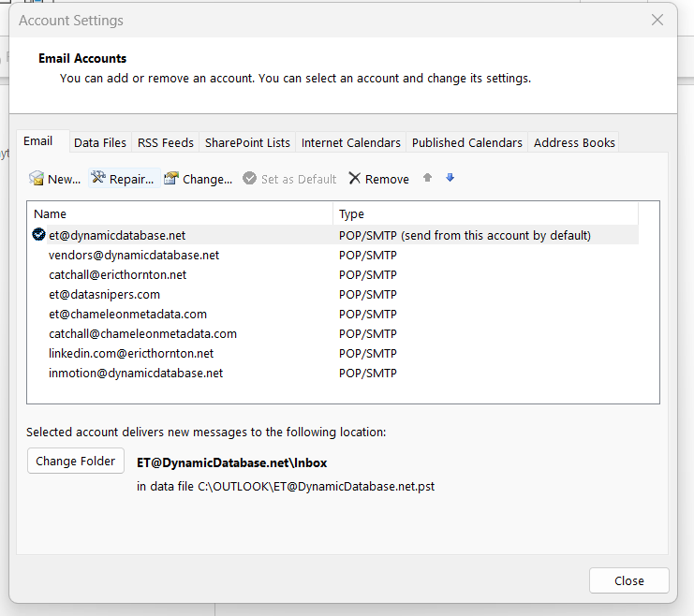Select the SharePoint Lists tab
The width and height of the screenshot is (694, 616).
pos(247,142)
